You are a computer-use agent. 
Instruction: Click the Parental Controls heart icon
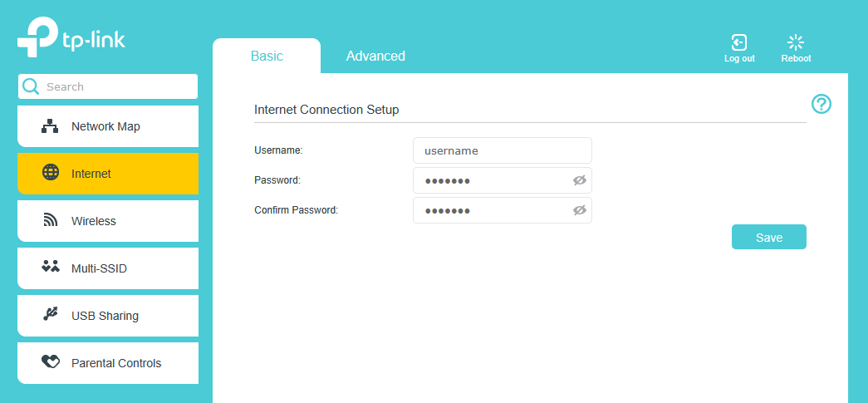click(51, 362)
